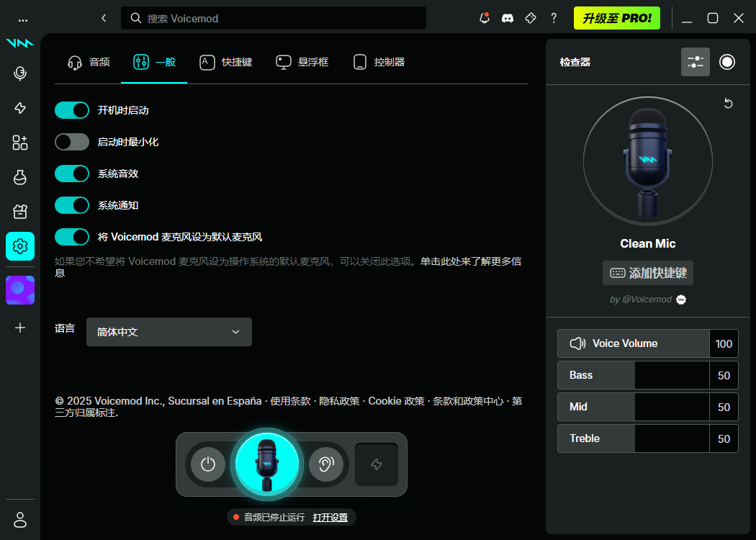756x540 pixels.
Task: Toggle 系统通知 switch
Action: [72, 205]
